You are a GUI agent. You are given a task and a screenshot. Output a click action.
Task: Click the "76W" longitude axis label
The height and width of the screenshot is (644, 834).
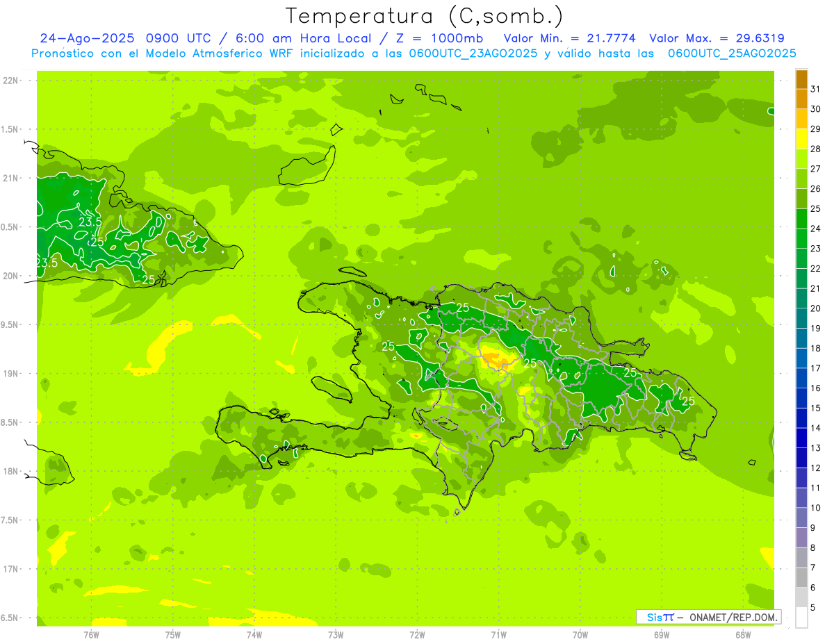point(91,635)
